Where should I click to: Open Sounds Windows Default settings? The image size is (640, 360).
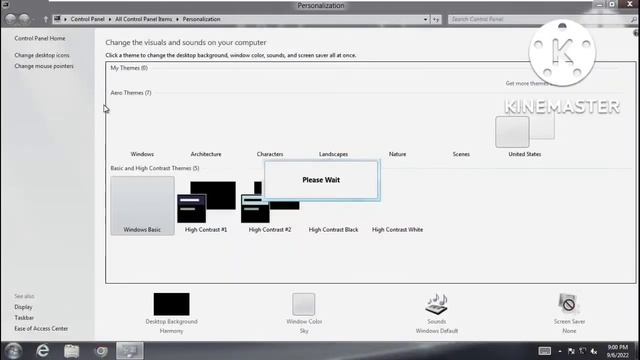[x=436, y=313]
